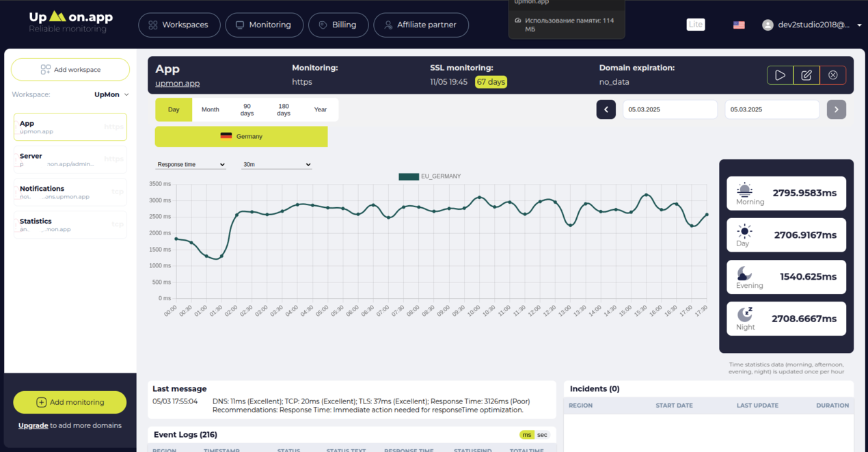
Task: Click the Day sun icon
Action: (744, 231)
